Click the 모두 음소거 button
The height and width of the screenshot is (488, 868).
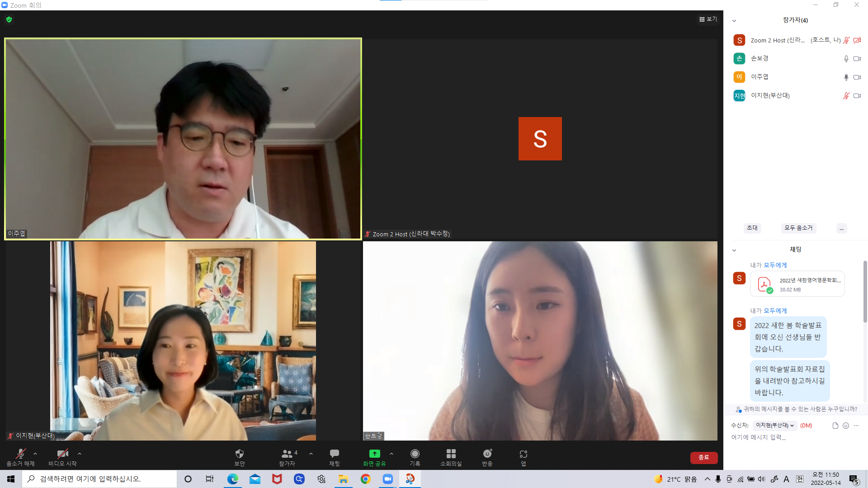click(798, 228)
